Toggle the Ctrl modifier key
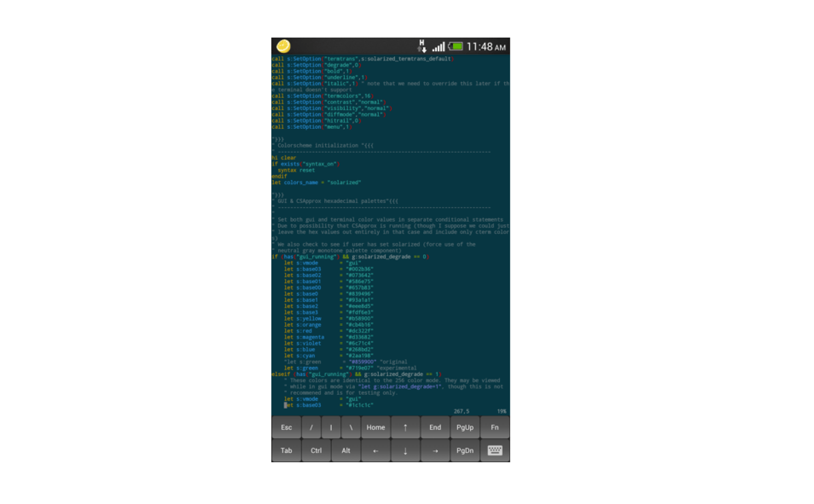The height and width of the screenshot is (504, 814). (316, 450)
